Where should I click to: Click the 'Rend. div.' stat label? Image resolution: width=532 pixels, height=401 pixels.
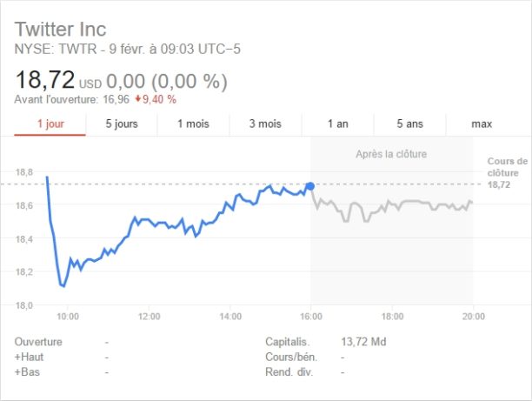coord(288,372)
